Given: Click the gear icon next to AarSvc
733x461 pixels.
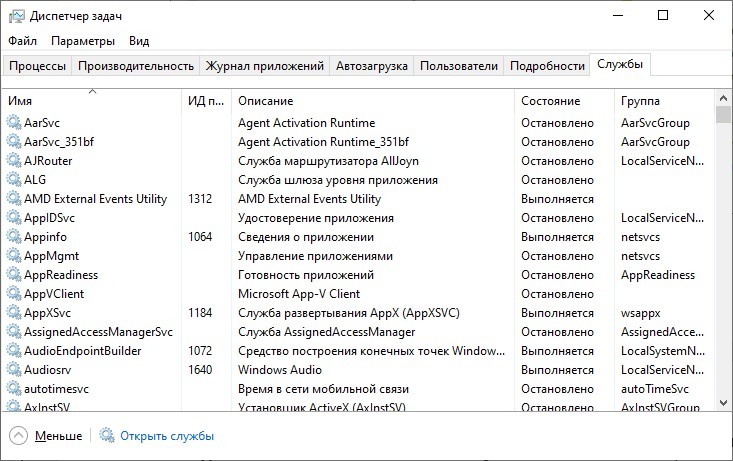Looking at the screenshot, I should click(14, 122).
